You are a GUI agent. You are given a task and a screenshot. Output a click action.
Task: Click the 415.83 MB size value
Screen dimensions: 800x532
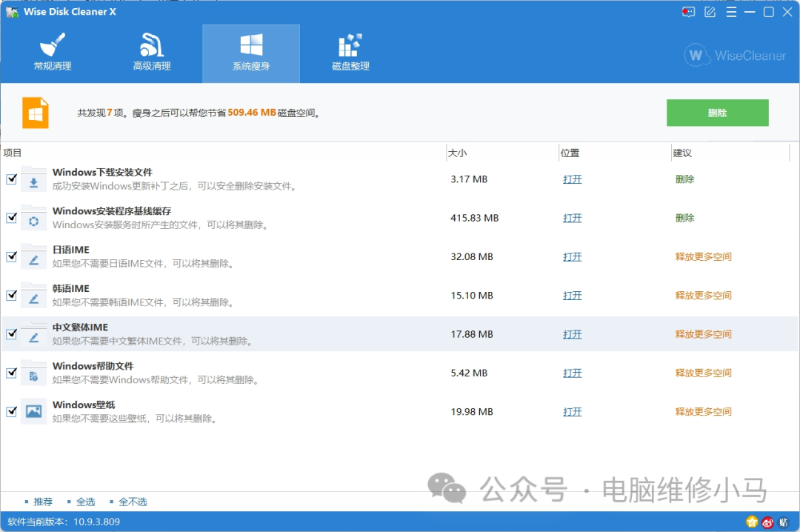click(475, 218)
